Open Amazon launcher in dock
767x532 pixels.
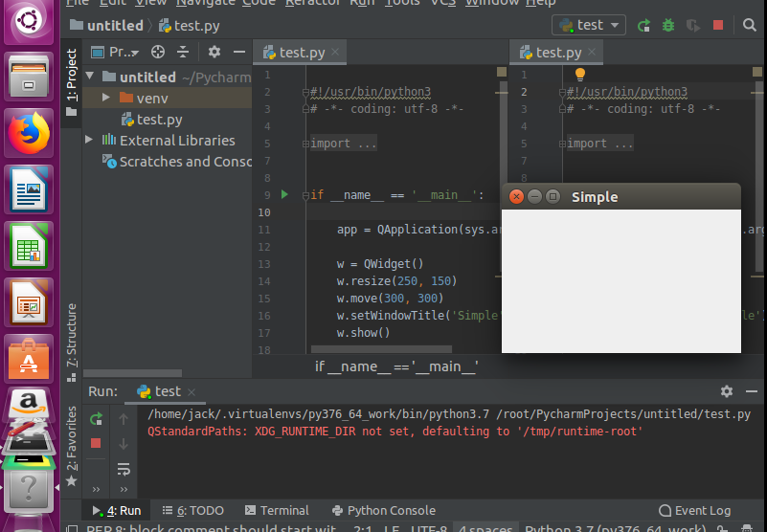29,402
